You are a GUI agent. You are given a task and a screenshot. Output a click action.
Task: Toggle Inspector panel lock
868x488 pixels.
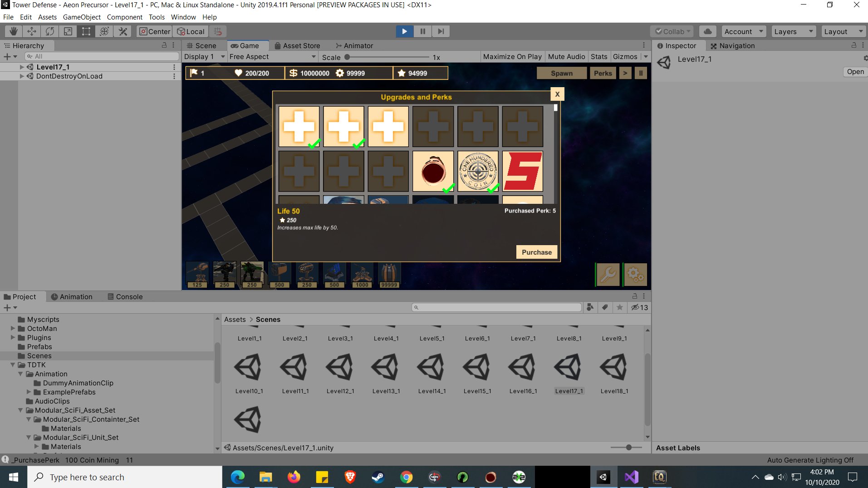point(854,45)
